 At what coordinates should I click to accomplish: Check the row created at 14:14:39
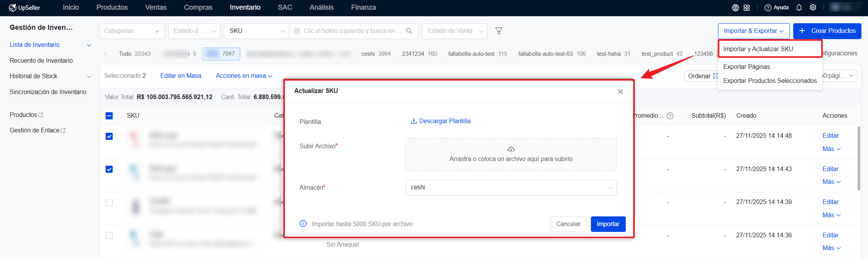(109, 202)
